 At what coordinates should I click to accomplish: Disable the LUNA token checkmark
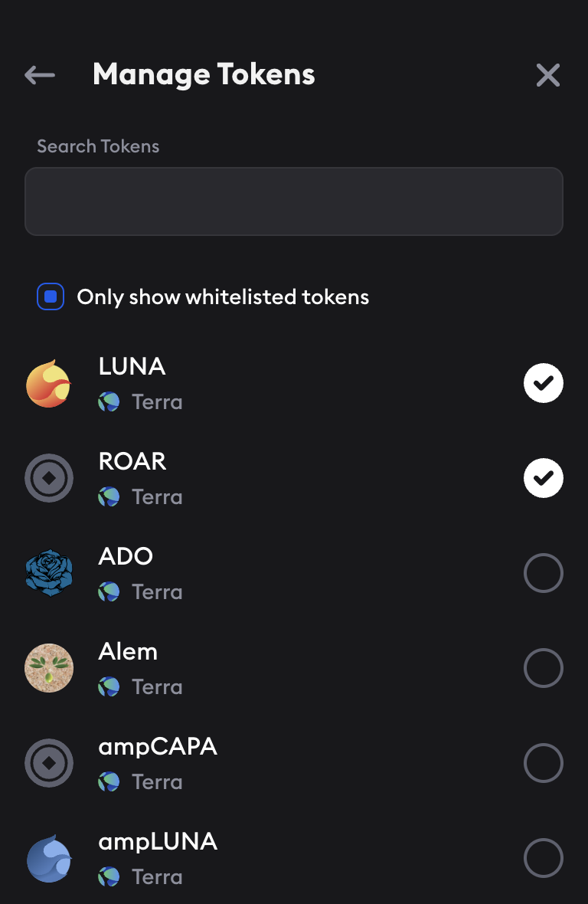click(544, 383)
